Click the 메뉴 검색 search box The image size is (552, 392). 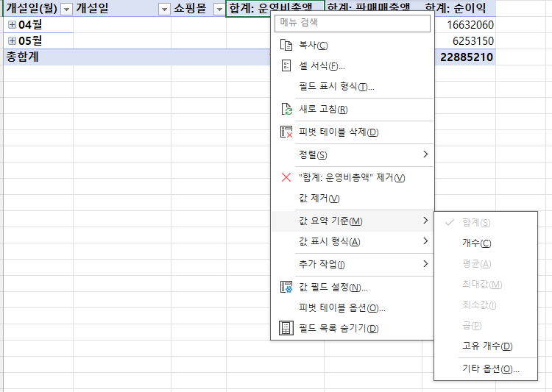352,23
